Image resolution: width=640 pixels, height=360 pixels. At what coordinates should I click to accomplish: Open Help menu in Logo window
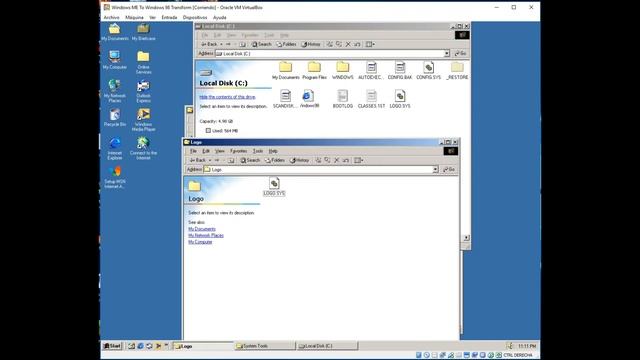point(273,151)
